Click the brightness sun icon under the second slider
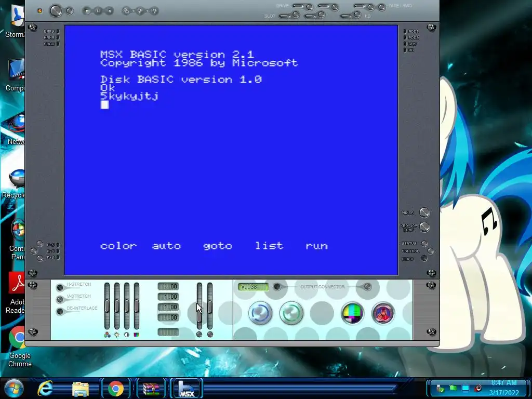The height and width of the screenshot is (399, 532). point(117,335)
